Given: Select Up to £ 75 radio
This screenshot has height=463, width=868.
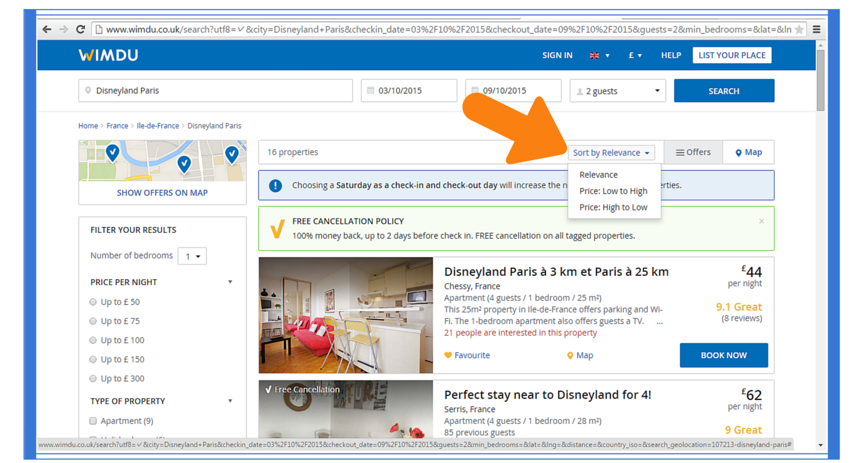Looking at the screenshot, I should pyautogui.click(x=93, y=321).
